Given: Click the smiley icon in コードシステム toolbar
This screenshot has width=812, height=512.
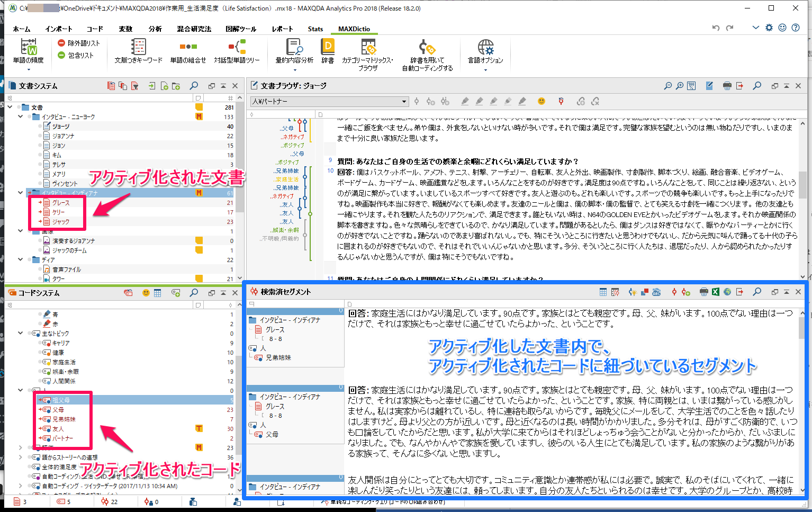Looking at the screenshot, I should [x=146, y=293].
